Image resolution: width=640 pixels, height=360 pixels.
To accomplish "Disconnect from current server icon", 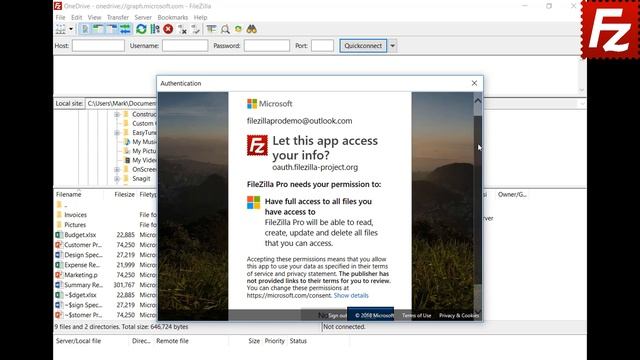I will point(182,29).
